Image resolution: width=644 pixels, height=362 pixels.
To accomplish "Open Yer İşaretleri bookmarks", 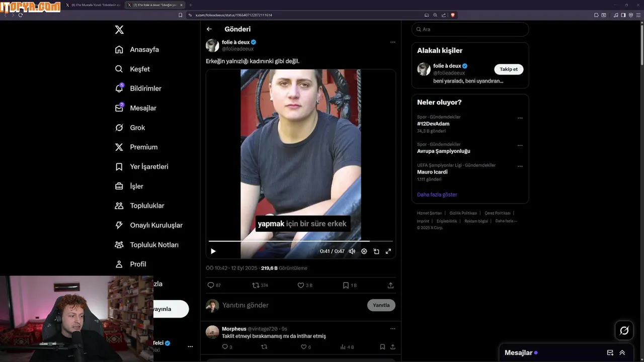I will [x=141, y=166].
